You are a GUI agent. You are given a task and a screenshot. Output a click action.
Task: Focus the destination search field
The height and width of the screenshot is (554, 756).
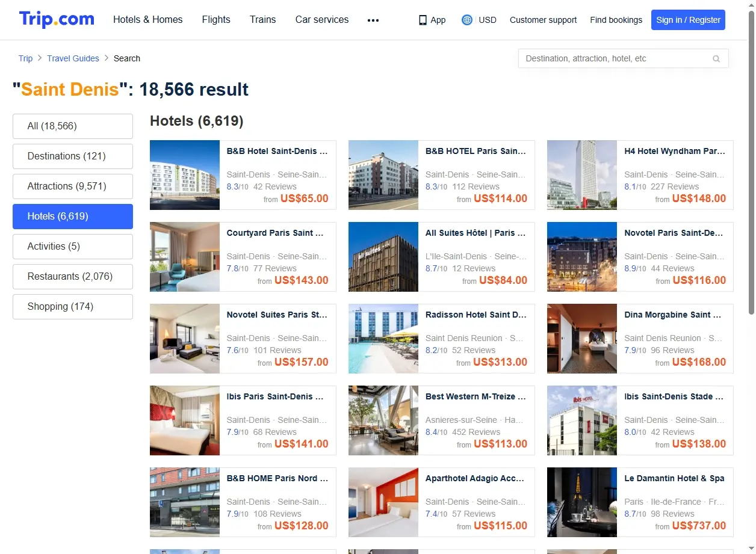624,58
